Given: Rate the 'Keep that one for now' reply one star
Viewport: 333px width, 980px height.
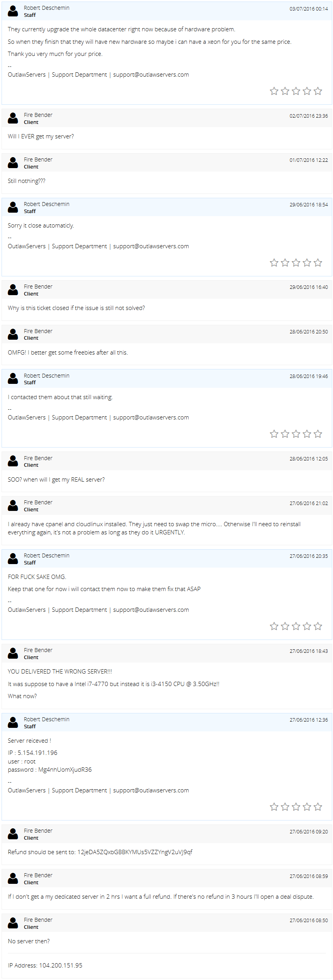Looking at the screenshot, I should pyautogui.click(x=274, y=626).
